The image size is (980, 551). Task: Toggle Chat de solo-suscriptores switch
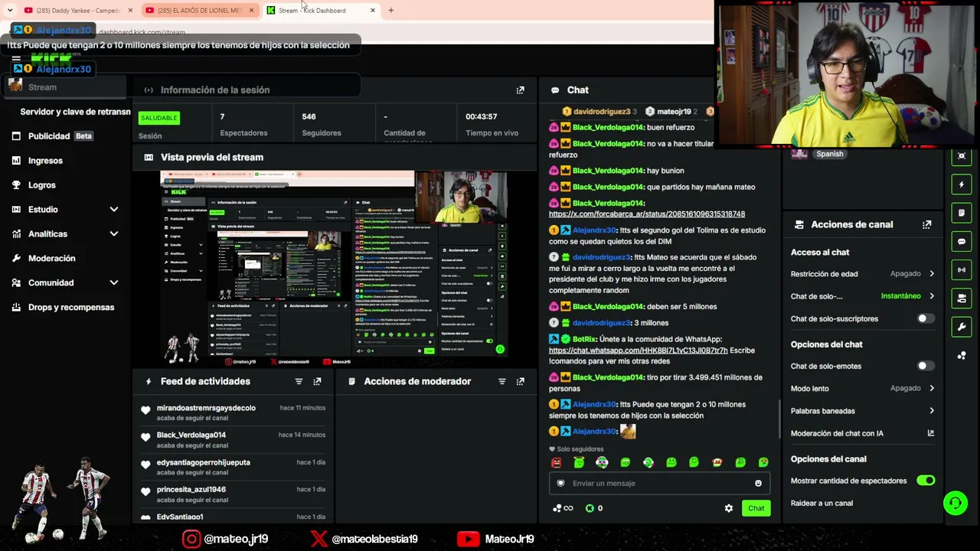coord(926,318)
